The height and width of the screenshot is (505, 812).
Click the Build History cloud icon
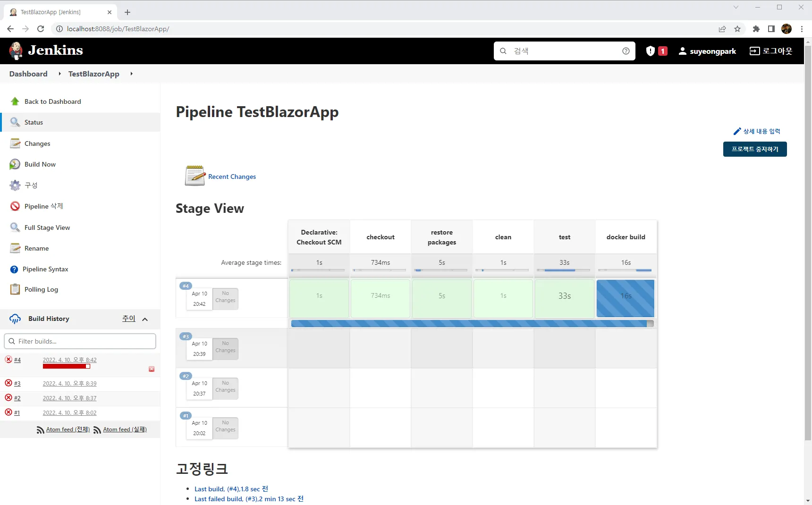click(x=15, y=319)
